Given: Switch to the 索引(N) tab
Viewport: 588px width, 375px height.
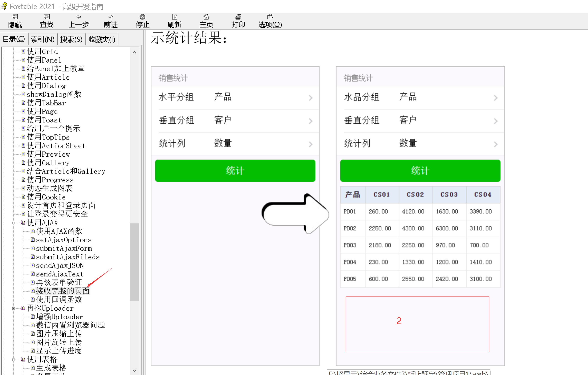Looking at the screenshot, I should click(42, 39).
